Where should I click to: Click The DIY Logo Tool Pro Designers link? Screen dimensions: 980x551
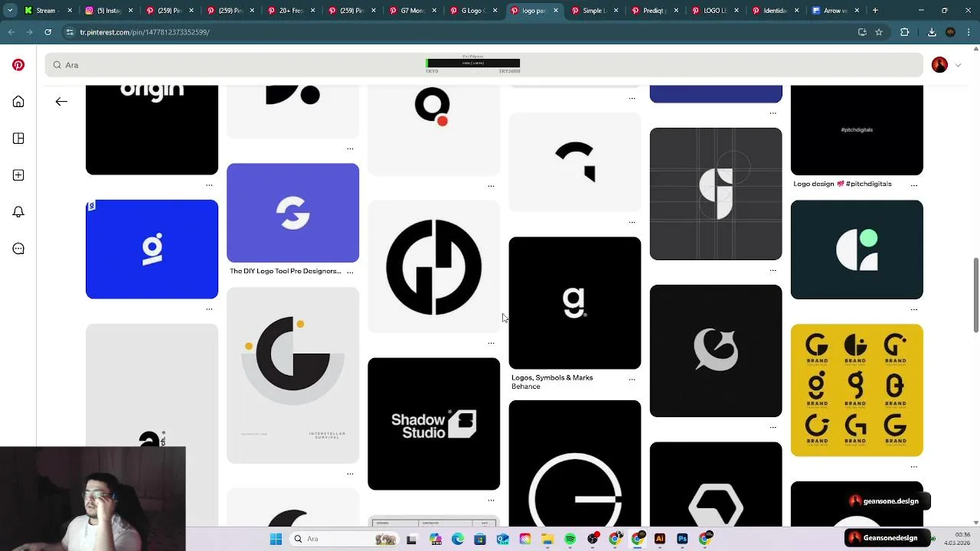[285, 271]
